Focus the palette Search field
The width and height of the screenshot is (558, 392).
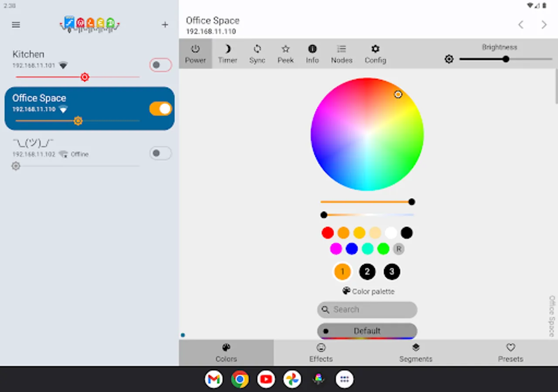point(367,310)
